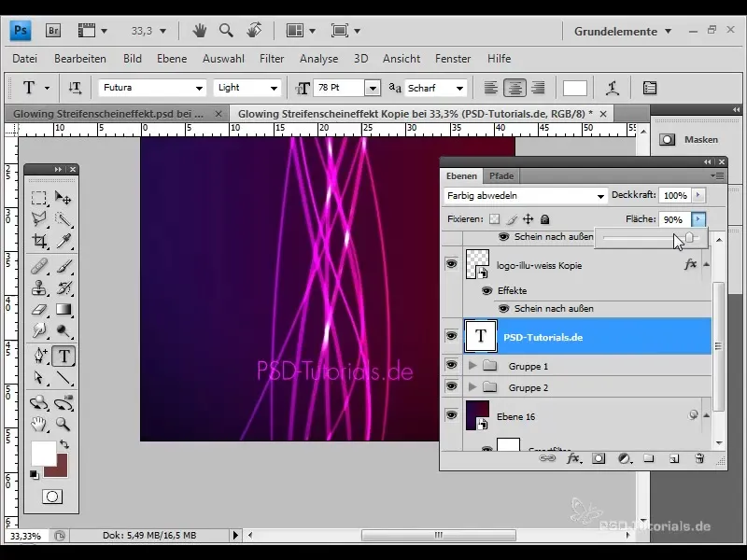Lock transparent pixels in Fixieren
Screen dimensions: 747x560
[495, 219]
